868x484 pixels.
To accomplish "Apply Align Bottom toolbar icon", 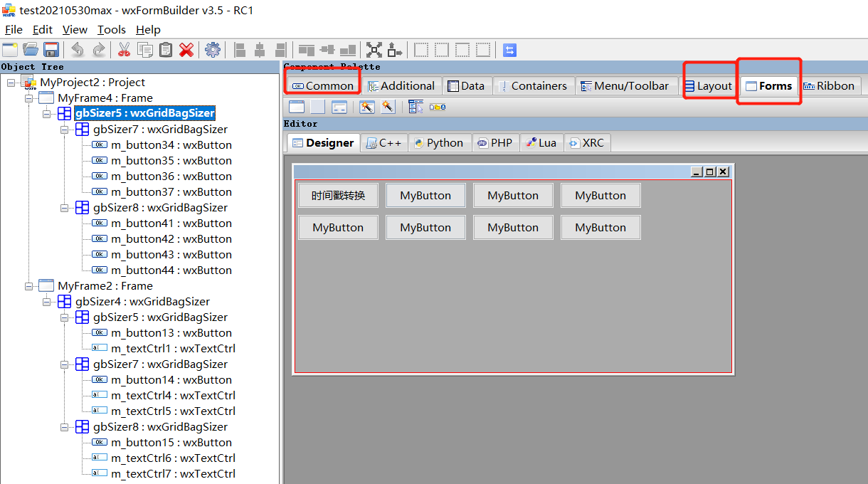I will tap(348, 50).
